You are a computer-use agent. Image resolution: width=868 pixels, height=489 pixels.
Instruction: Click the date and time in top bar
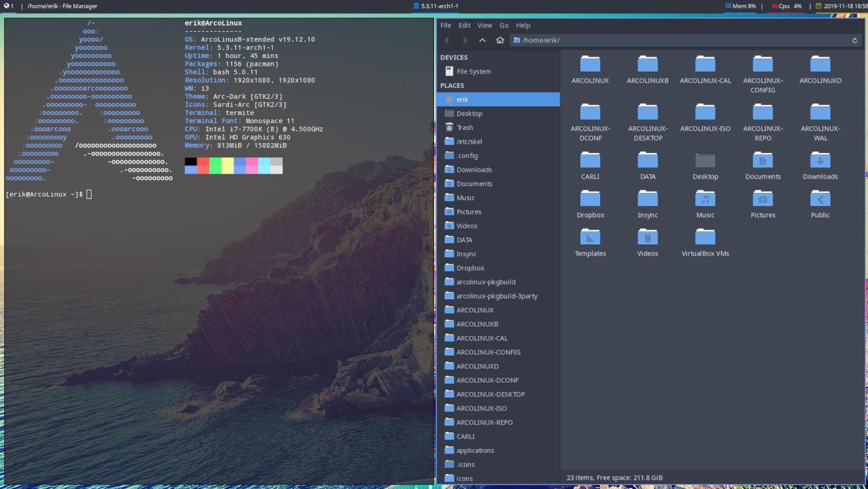(x=841, y=6)
